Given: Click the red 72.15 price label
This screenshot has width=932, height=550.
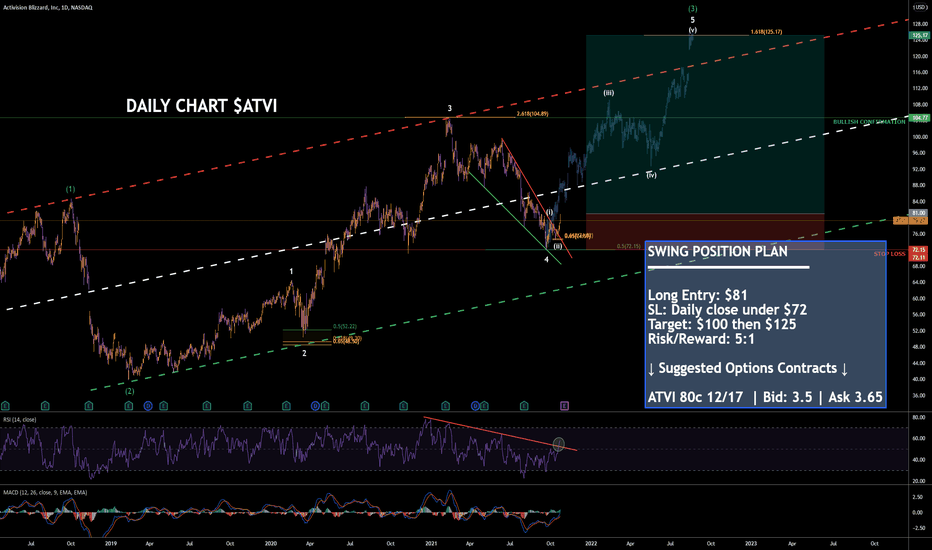Looking at the screenshot, I should (x=919, y=250).
